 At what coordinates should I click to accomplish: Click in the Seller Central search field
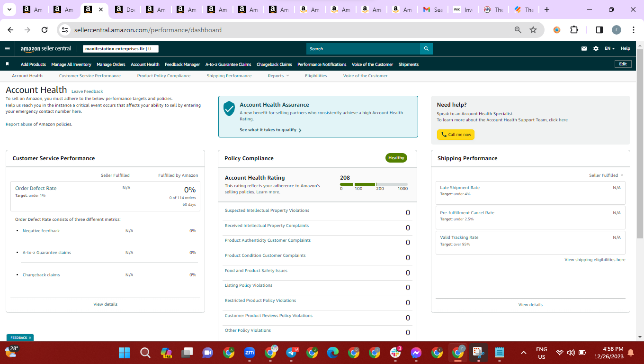click(363, 48)
